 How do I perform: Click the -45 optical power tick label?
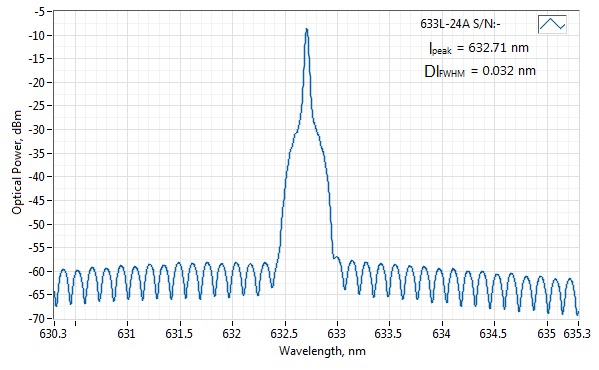click(37, 200)
